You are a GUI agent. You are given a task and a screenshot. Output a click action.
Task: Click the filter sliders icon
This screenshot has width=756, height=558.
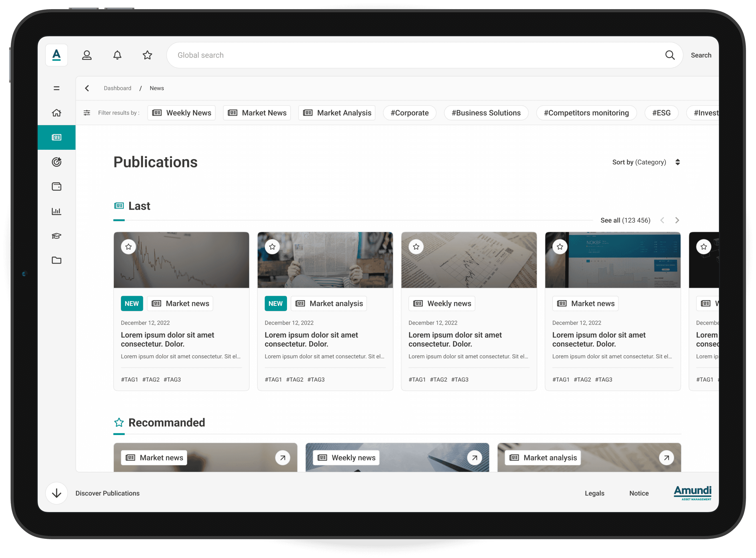pos(87,113)
